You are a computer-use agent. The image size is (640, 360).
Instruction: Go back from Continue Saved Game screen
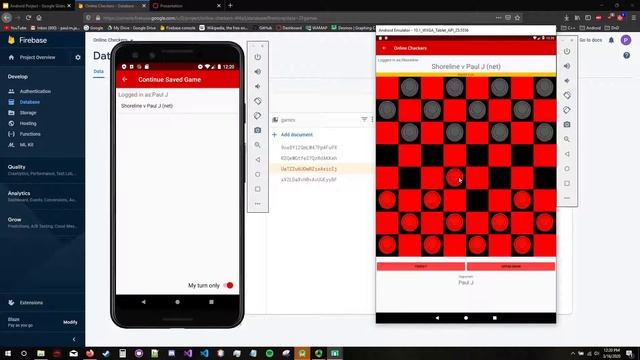125,79
